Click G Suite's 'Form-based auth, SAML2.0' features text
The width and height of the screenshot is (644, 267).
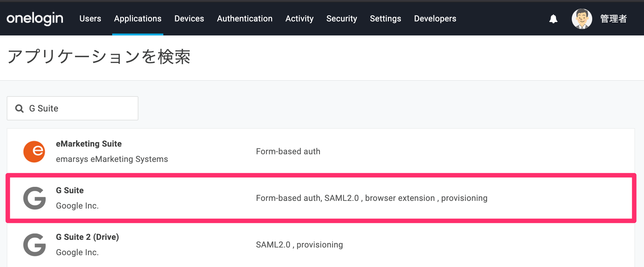click(x=372, y=198)
